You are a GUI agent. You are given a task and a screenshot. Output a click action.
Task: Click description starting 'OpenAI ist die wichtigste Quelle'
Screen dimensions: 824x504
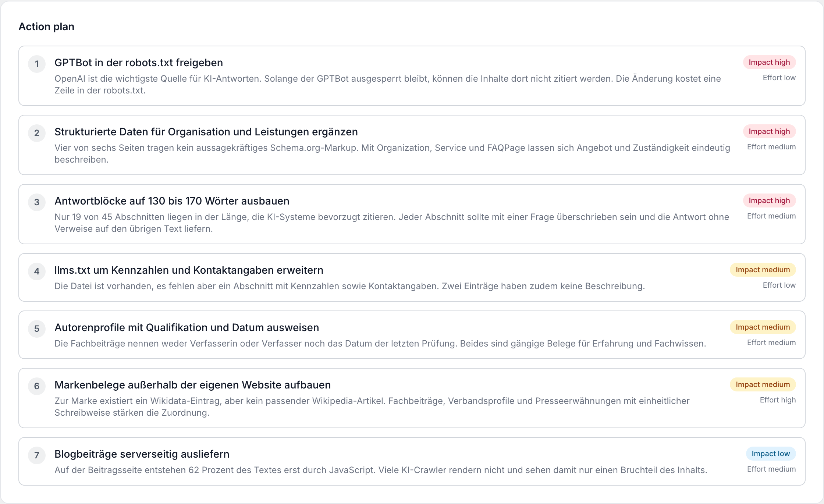388,85
